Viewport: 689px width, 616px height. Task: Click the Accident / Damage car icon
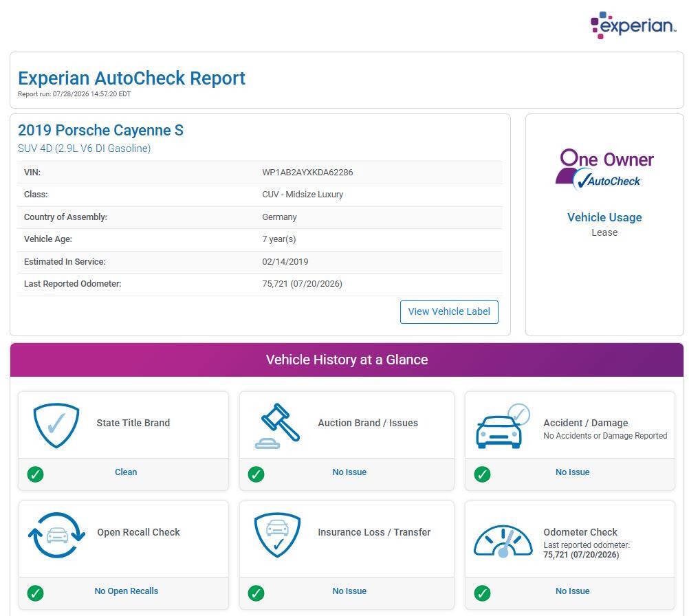click(503, 426)
